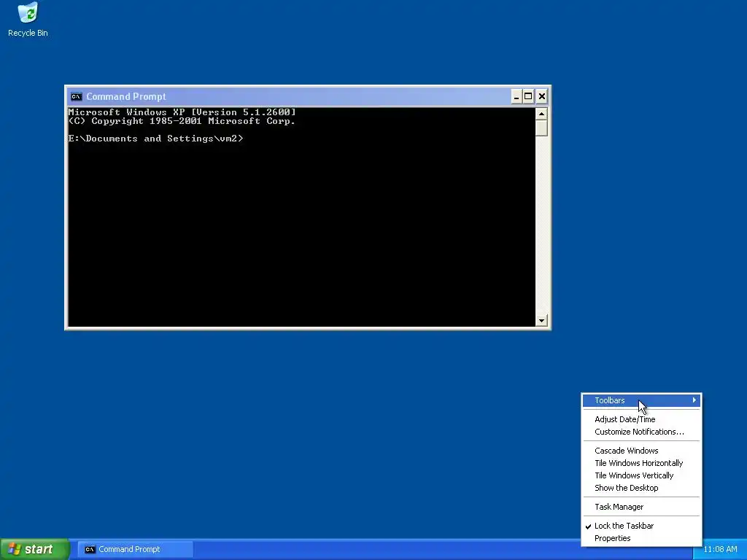Image resolution: width=747 pixels, height=560 pixels.
Task: Choose Show the Desktop
Action: tap(641, 488)
